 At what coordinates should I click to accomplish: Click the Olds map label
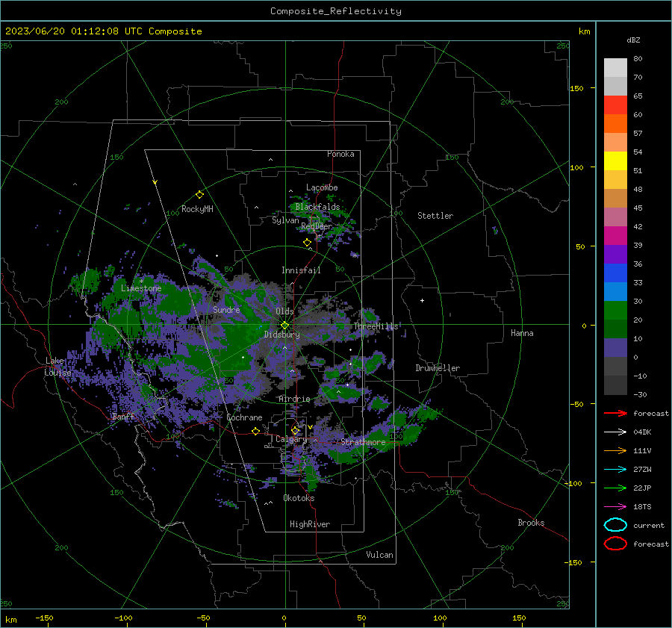point(284,311)
